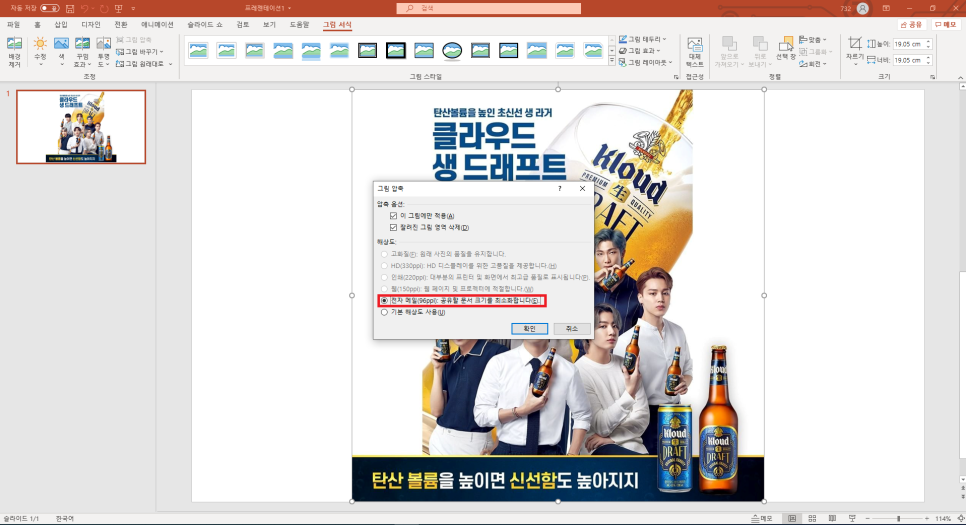
Task: Select the 고화질 radio option
Action: click(384, 254)
